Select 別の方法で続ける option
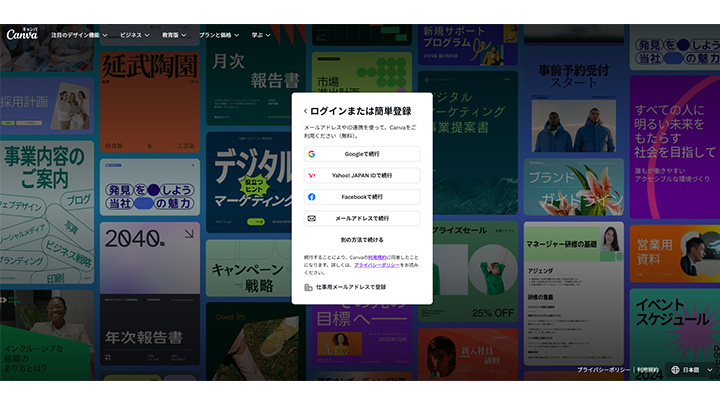Image resolution: width=720 pixels, height=405 pixels. (362, 240)
